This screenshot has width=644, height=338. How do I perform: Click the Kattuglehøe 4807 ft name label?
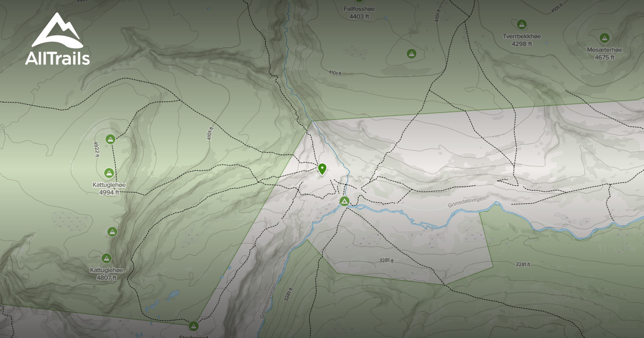(x=106, y=274)
